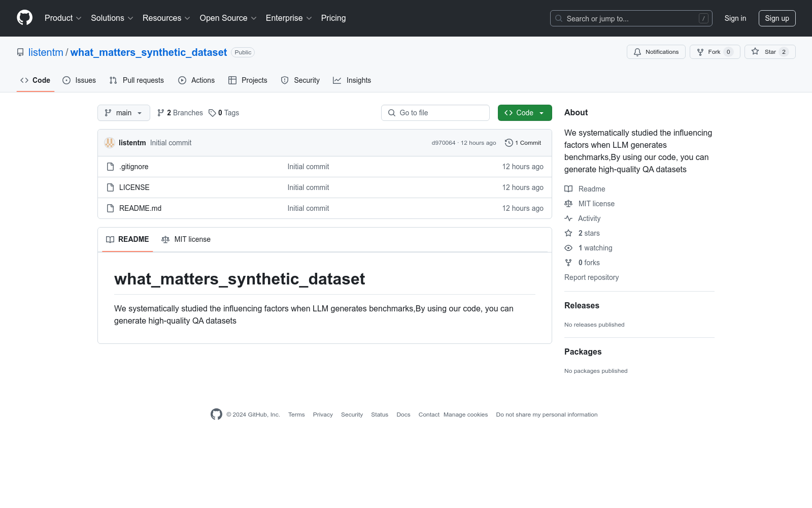This screenshot has width=812, height=508.
Task: Open commit hash d970064
Action: tap(444, 143)
